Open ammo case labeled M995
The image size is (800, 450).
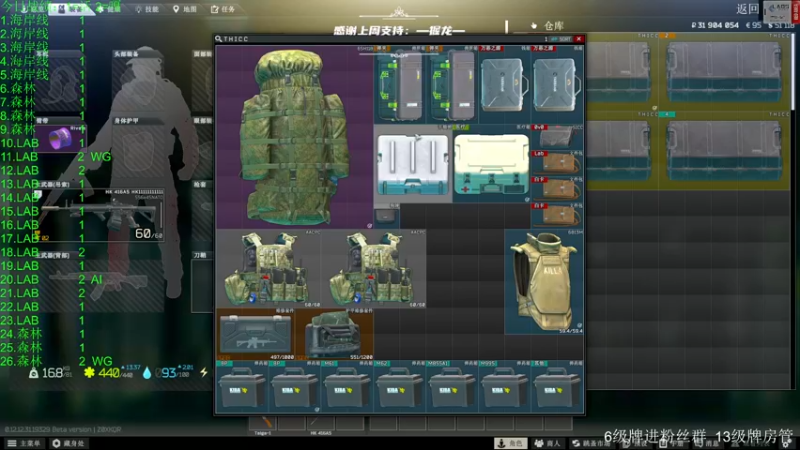tap(505, 387)
